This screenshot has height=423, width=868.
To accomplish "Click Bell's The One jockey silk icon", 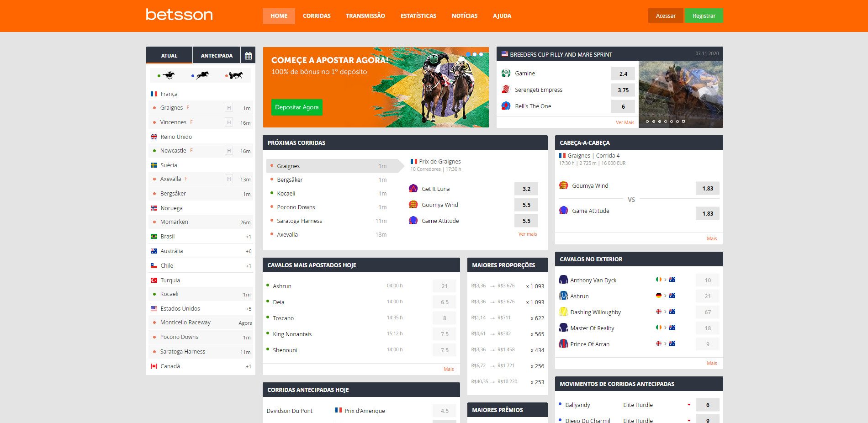I will (x=506, y=106).
